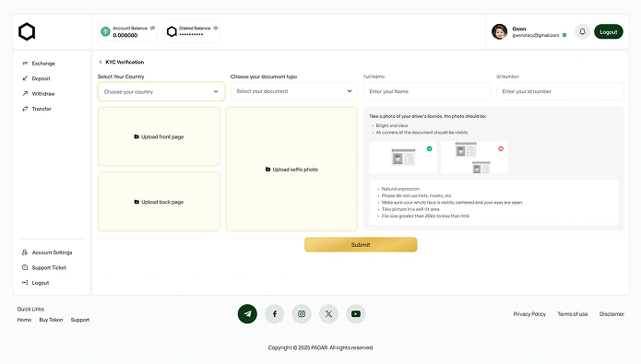Click the Upload front page area
641x364 pixels.
pyautogui.click(x=159, y=137)
